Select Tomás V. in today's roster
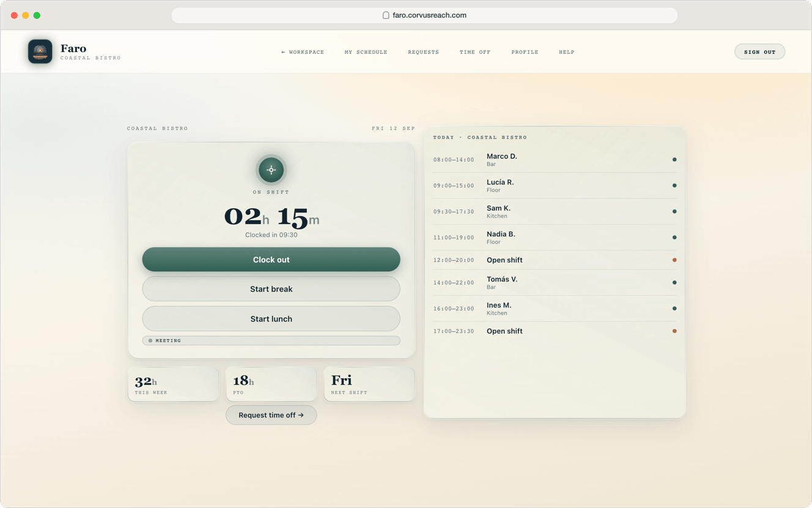Screen dimensions: 812x508 pos(502,279)
